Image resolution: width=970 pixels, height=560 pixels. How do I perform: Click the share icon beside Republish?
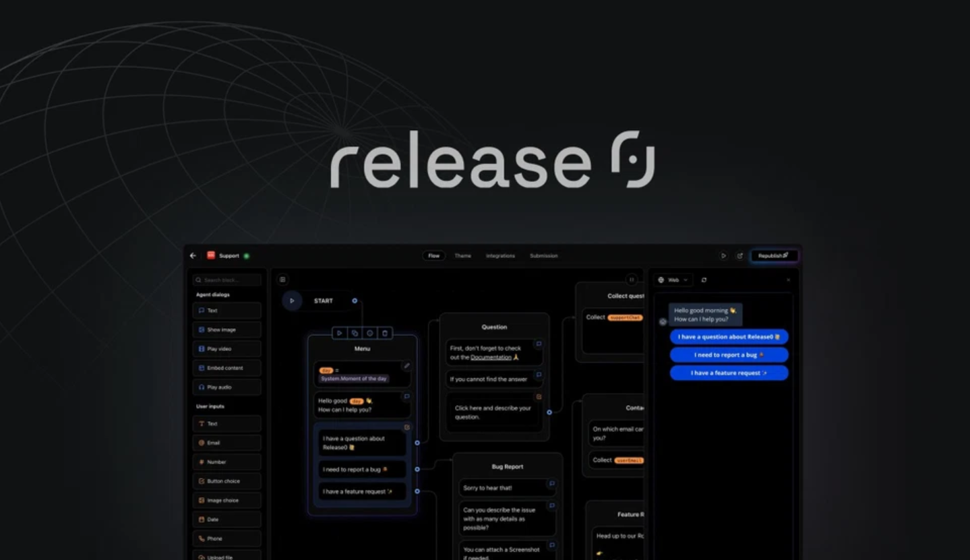739,256
